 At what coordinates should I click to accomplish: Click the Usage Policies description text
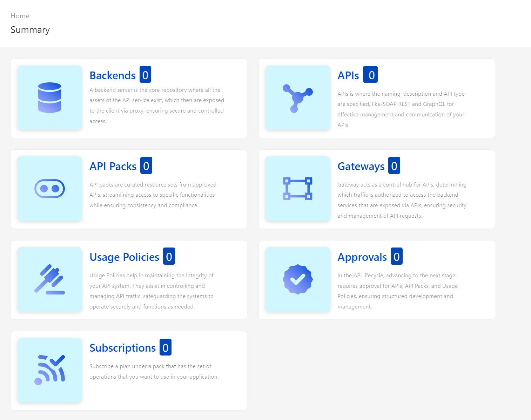point(152,291)
